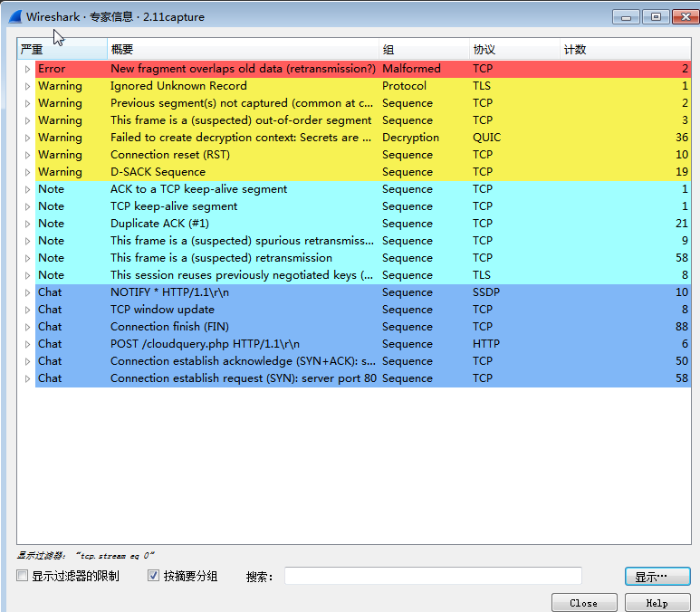700x612 pixels.
Task: Expand the 'Failed to create decryption context' row
Action: point(27,138)
